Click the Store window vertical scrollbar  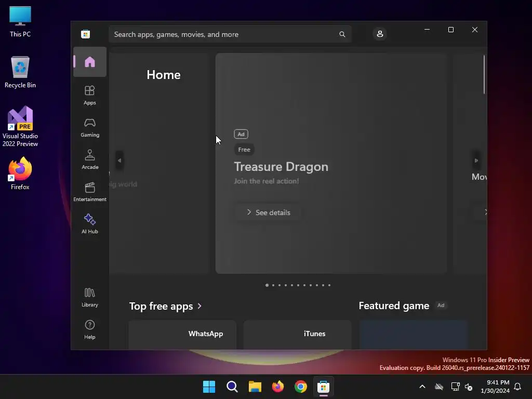484,75
